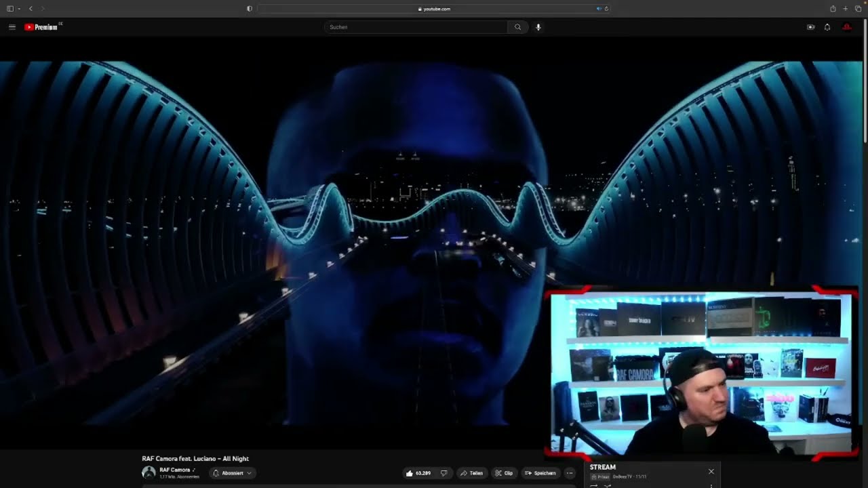Start voice search with microphone icon

pyautogui.click(x=538, y=27)
